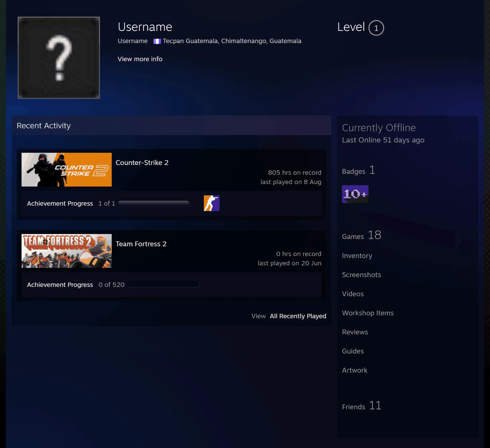Click the Level 1 circle badge
This screenshot has height=448, width=490.
pos(376,28)
